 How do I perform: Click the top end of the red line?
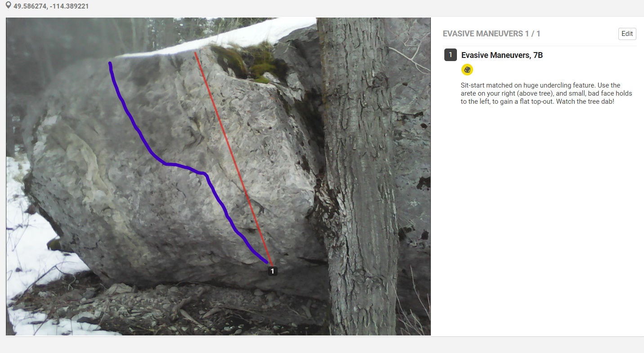tap(195, 53)
